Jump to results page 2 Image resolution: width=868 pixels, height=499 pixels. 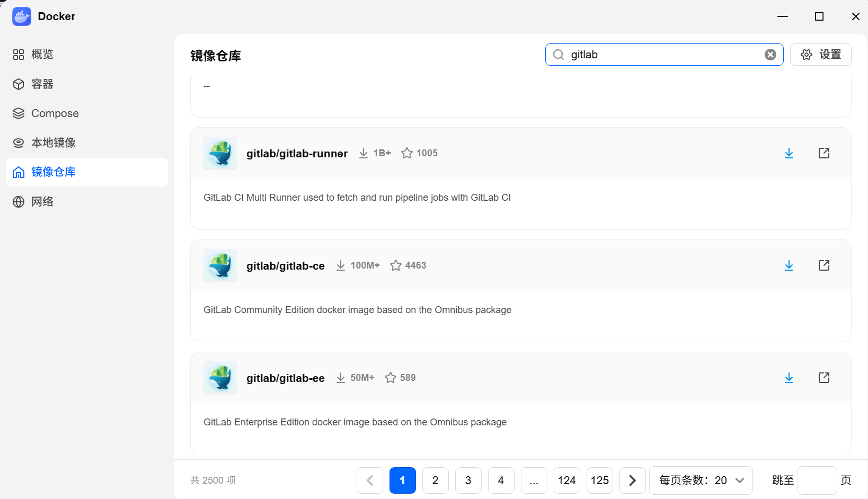click(x=436, y=480)
